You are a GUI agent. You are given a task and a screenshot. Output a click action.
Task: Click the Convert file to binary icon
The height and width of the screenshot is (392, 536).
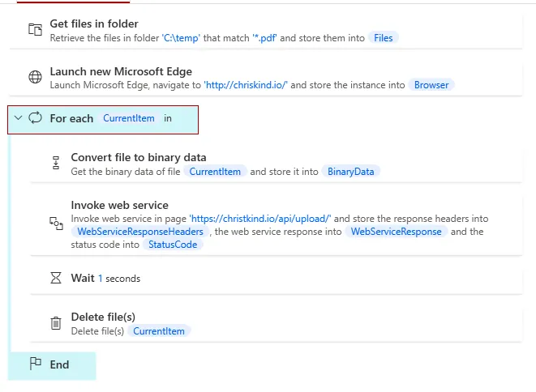tap(56, 164)
